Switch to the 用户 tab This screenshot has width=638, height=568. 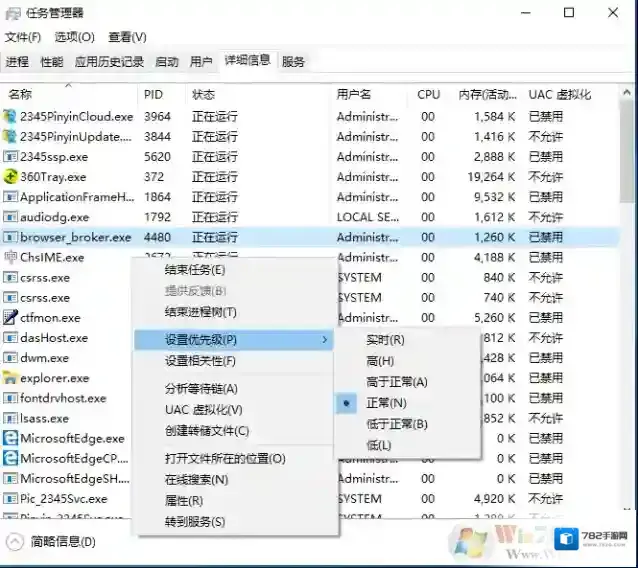pyautogui.click(x=201, y=62)
